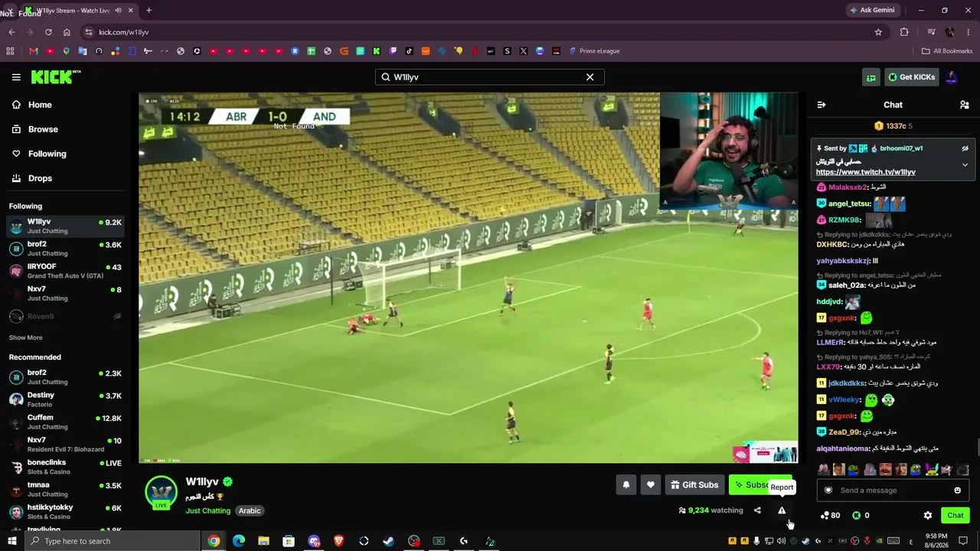Viewport: 980px width, 551px height.
Task: Open Steam from the taskbar
Action: pyautogui.click(x=389, y=541)
